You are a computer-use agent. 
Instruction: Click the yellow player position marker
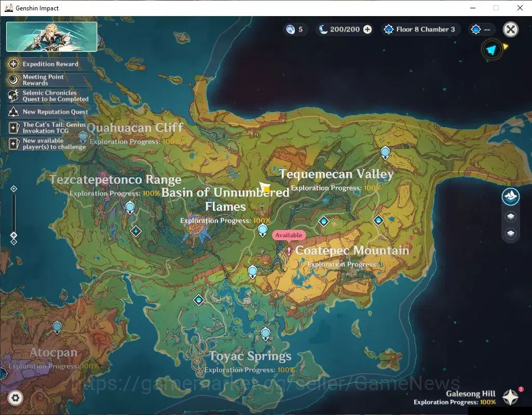265,187
